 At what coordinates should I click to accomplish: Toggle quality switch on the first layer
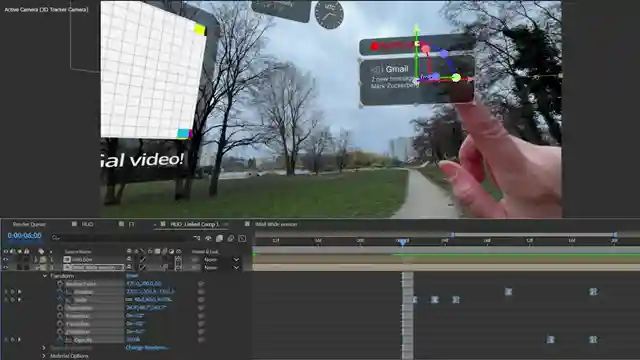(142, 259)
